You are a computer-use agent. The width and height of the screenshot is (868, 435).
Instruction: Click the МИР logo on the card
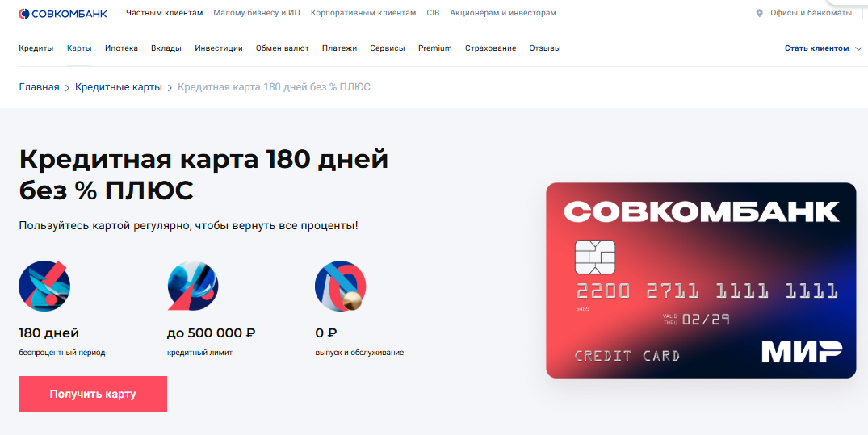[802, 352]
